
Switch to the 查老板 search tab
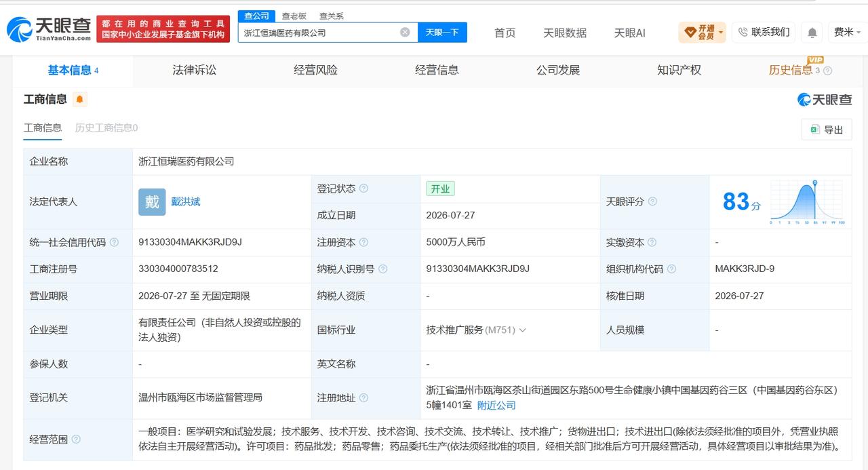tap(294, 16)
